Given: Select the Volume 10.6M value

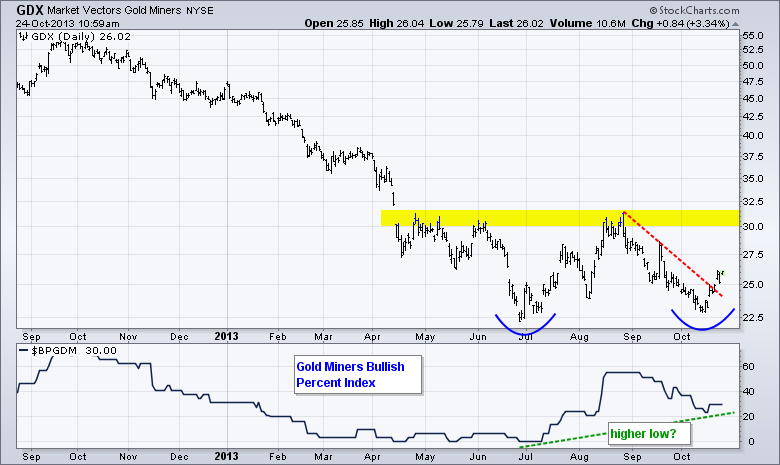Looking at the screenshot, I should click(x=587, y=23).
